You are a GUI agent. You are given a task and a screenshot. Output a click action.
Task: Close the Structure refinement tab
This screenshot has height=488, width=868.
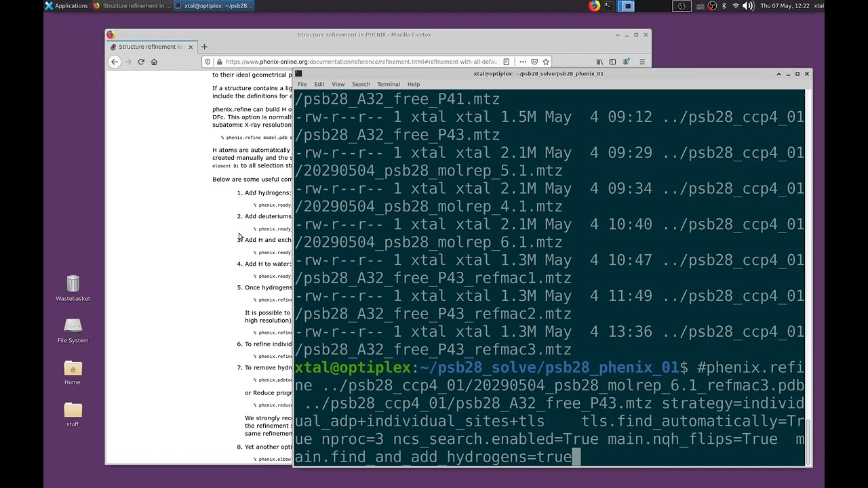(191, 47)
